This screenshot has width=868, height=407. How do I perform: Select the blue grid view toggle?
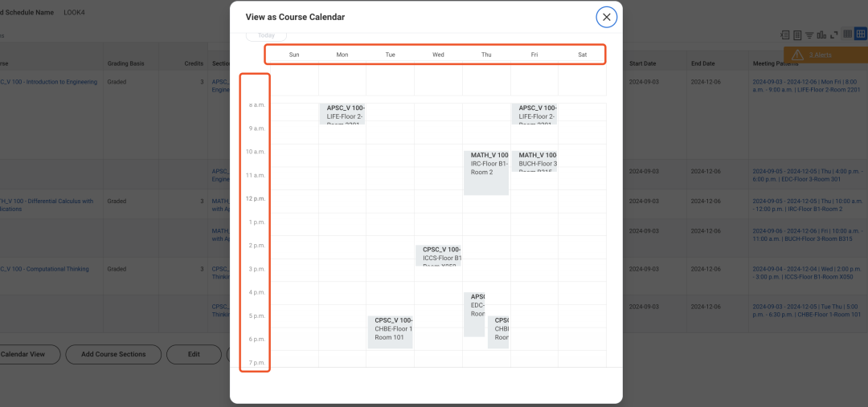pos(860,35)
